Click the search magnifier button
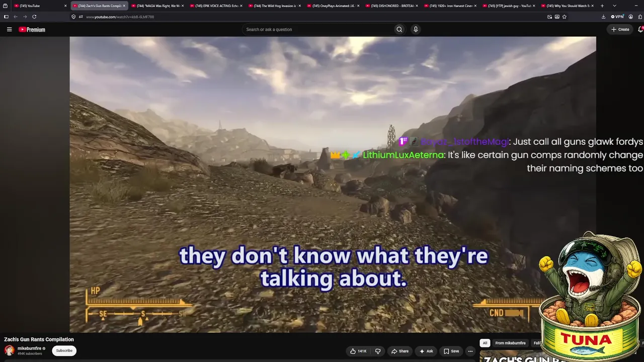The height and width of the screenshot is (362, 644). pyautogui.click(x=399, y=30)
